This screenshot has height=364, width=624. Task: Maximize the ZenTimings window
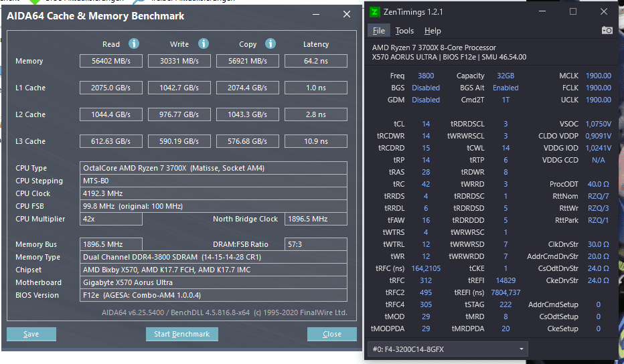pos(573,11)
